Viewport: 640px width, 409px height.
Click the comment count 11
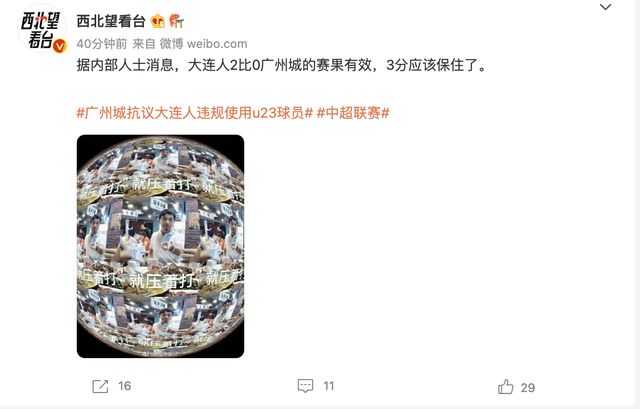pos(329,386)
